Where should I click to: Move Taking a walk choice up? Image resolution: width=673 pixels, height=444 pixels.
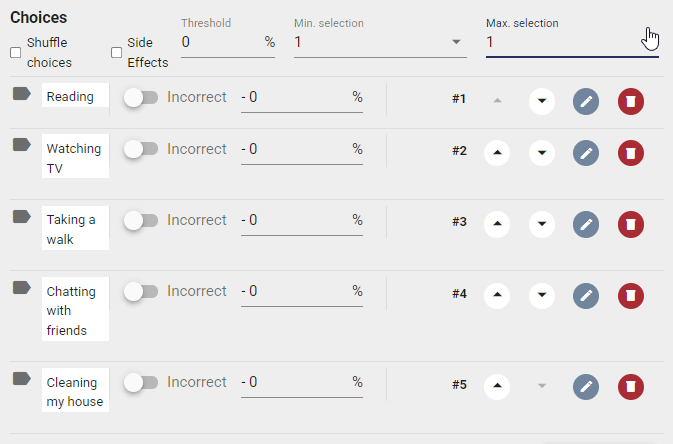click(497, 224)
